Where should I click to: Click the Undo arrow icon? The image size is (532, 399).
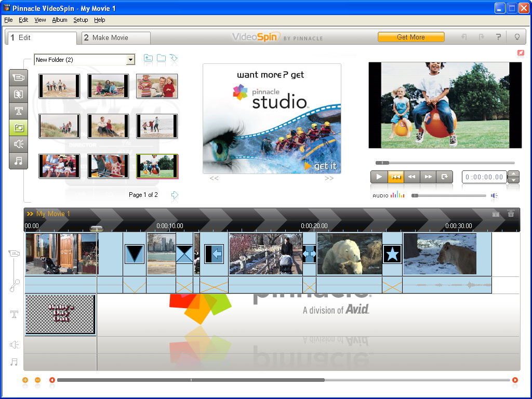tap(464, 37)
